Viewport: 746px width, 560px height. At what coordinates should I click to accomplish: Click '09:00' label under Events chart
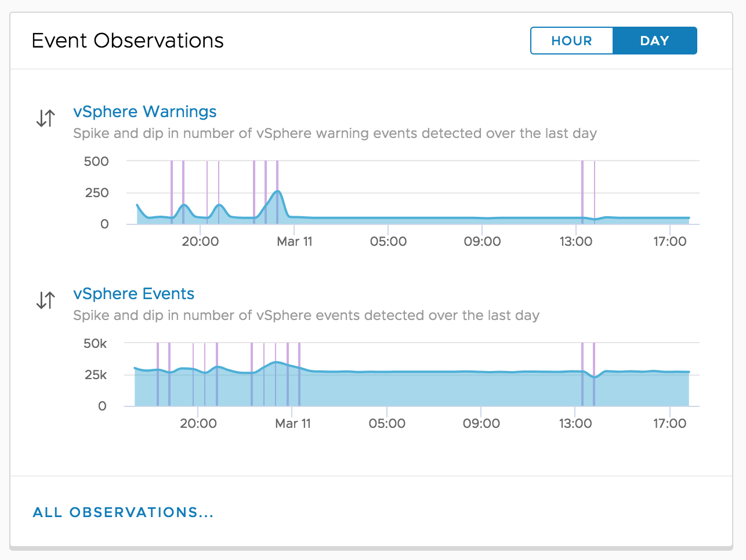481,423
